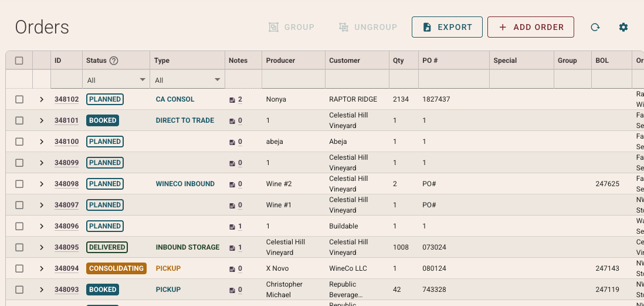Click the Export button
644x306 pixels.
[448, 27]
